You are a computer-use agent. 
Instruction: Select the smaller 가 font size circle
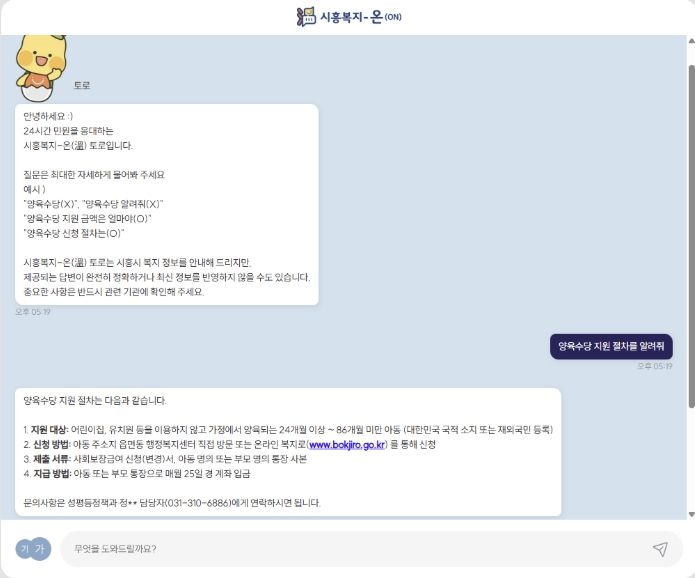point(25,549)
